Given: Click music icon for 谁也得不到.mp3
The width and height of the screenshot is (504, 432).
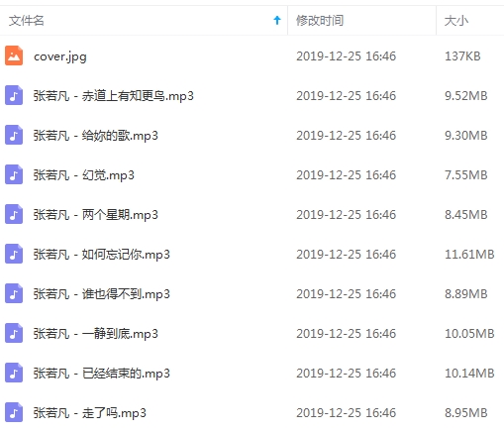Looking at the screenshot, I should pyautogui.click(x=14, y=293).
